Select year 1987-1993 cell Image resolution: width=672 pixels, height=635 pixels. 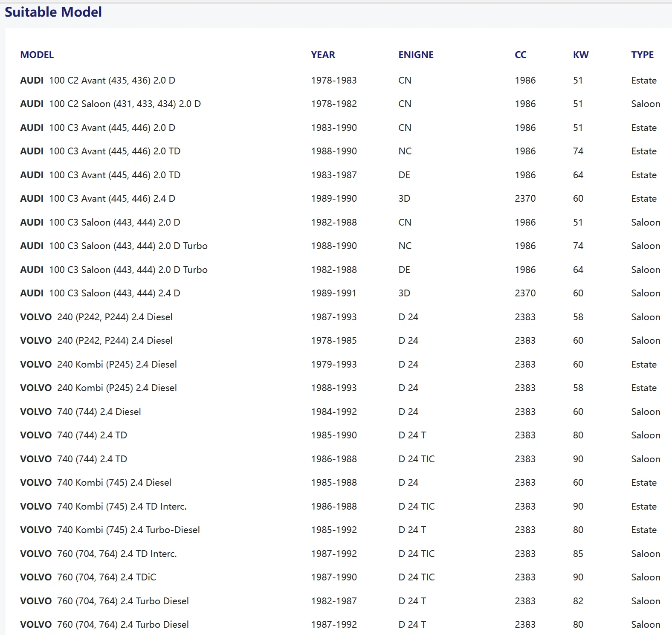[334, 317]
